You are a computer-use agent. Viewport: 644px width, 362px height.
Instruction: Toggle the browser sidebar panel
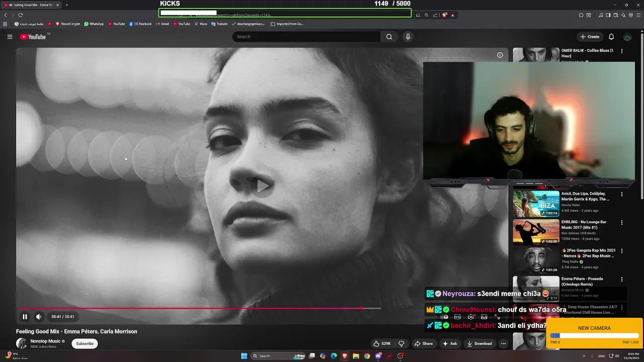pyautogui.click(x=608, y=15)
